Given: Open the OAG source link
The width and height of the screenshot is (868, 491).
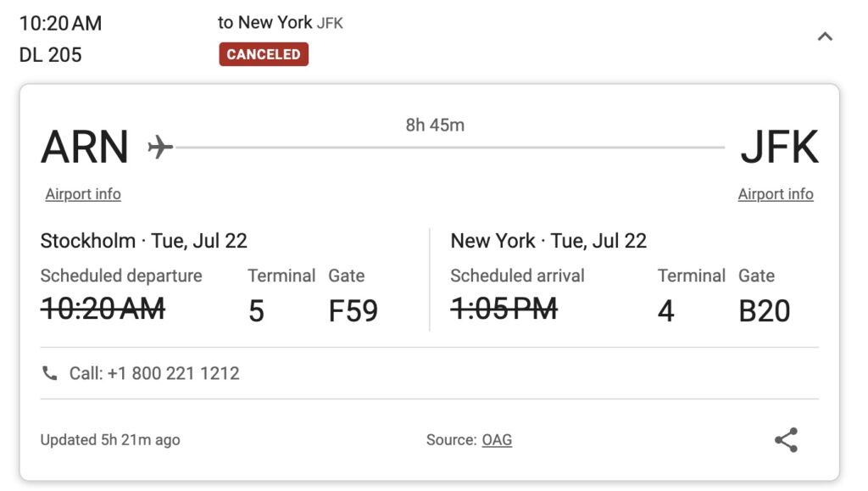Looking at the screenshot, I should click(x=497, y=439).
